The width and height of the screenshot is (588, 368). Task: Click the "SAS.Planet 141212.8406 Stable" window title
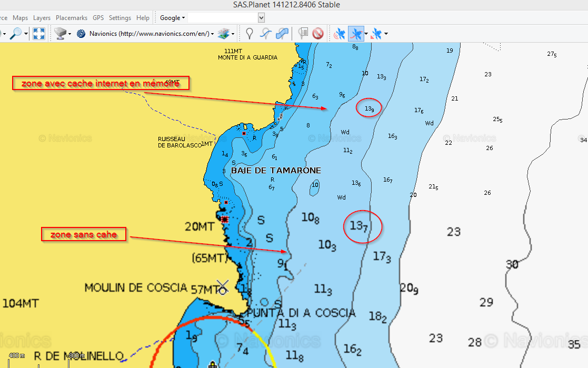pos(286,5)
